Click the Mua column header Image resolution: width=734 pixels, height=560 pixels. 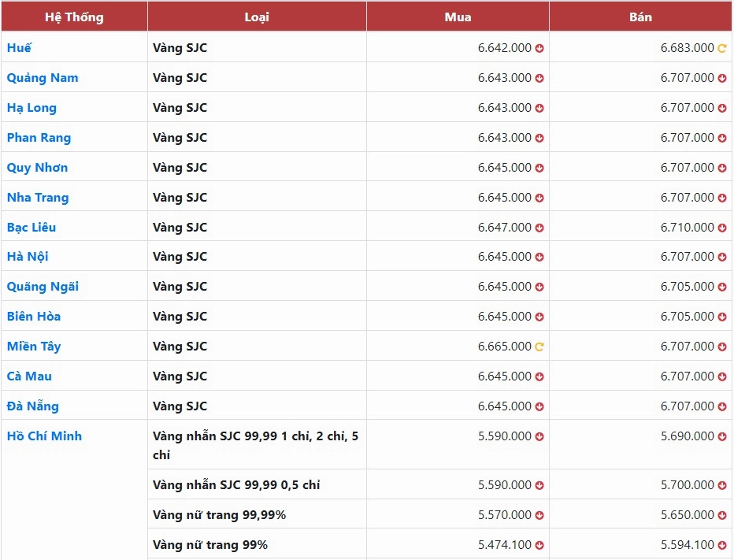click(x=458, y=17)
